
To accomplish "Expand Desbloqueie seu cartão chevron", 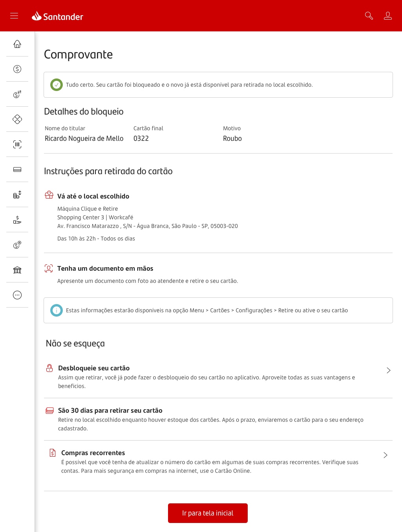I will 388,370.
